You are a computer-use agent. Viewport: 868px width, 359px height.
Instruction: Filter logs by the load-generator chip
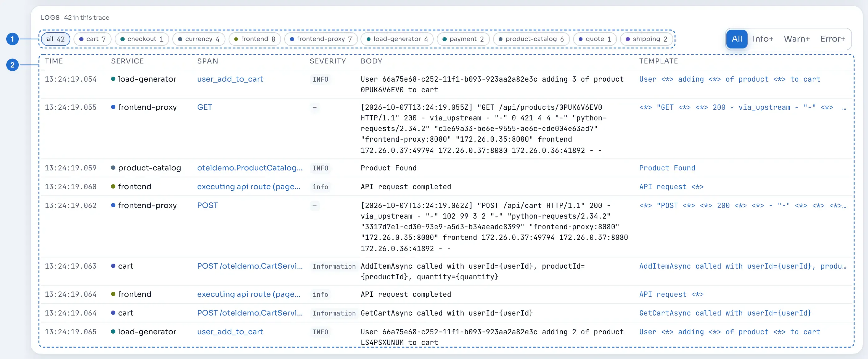397,39
